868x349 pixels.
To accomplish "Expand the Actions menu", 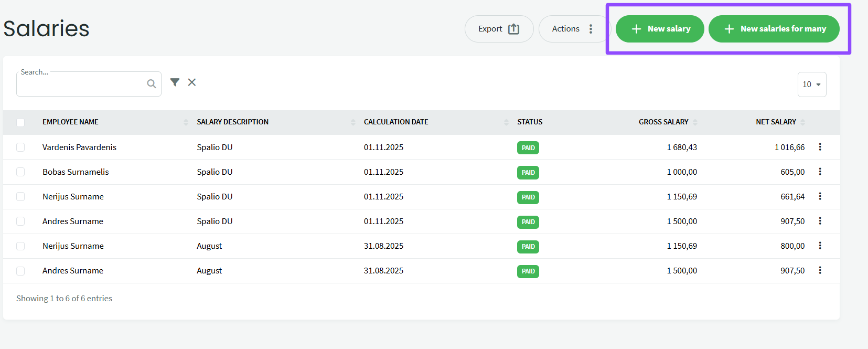I will tap(573, 29).
